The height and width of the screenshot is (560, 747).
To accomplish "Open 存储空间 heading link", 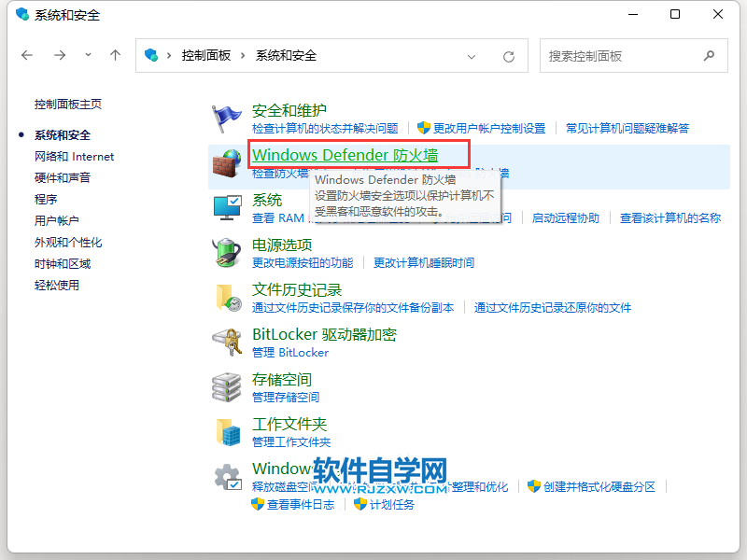I will click(x=282, y=380).
